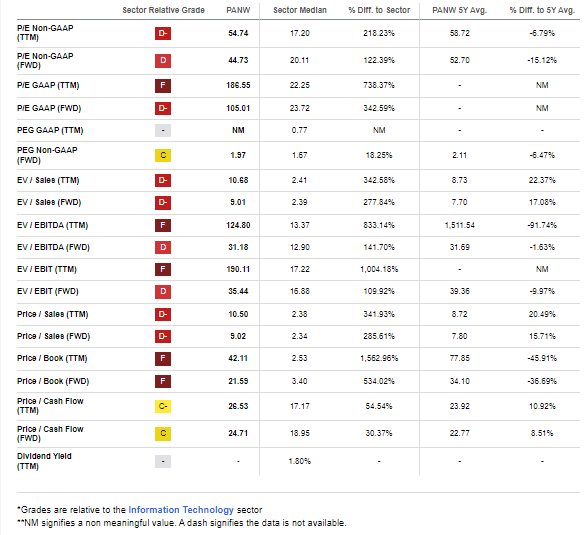Viewport: 587px width, 535px height.
Task: Click the % Diff. to Sector column header
Action: (x=379, y=10)
